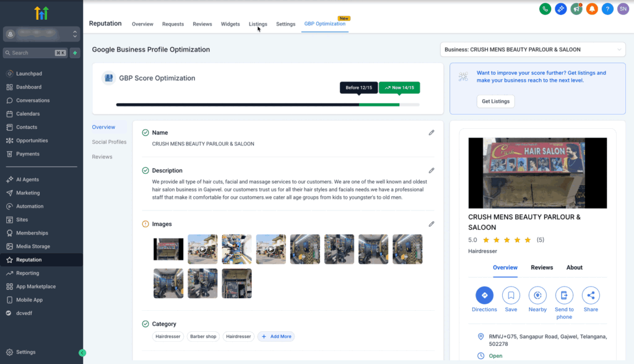634x364 pixels.
Task: Open the orange notifications bell
Action: [592, 9]
